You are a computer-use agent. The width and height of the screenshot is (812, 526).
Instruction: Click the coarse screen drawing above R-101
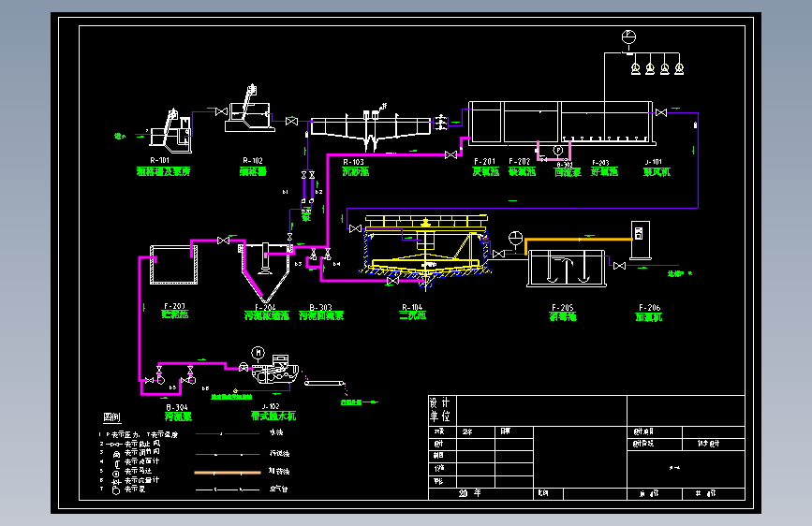(170, 131)
